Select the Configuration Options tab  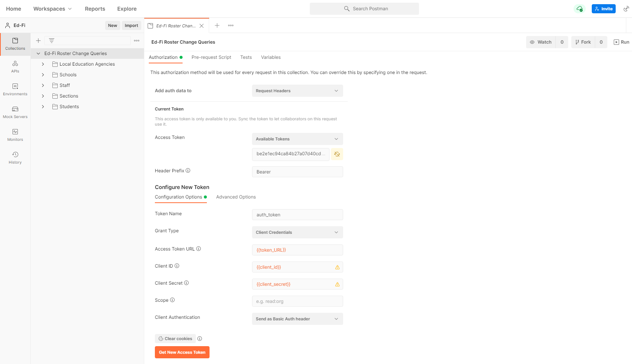tap(181, 197)
